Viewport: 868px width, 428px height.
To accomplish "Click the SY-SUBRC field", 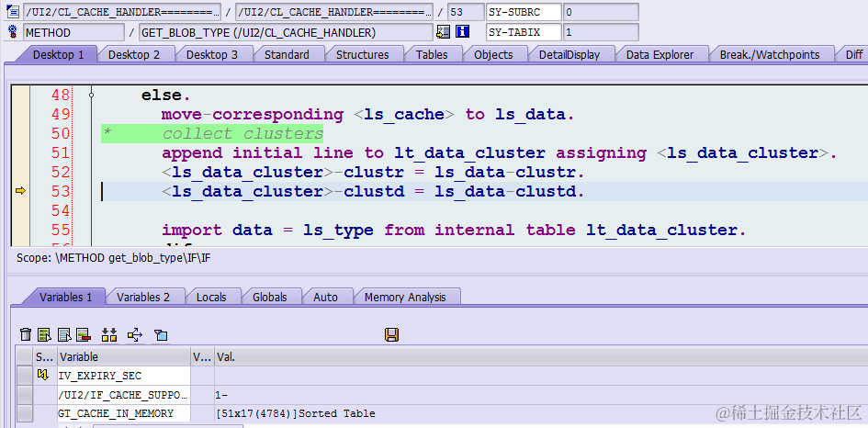I will (x=524, y=12).
